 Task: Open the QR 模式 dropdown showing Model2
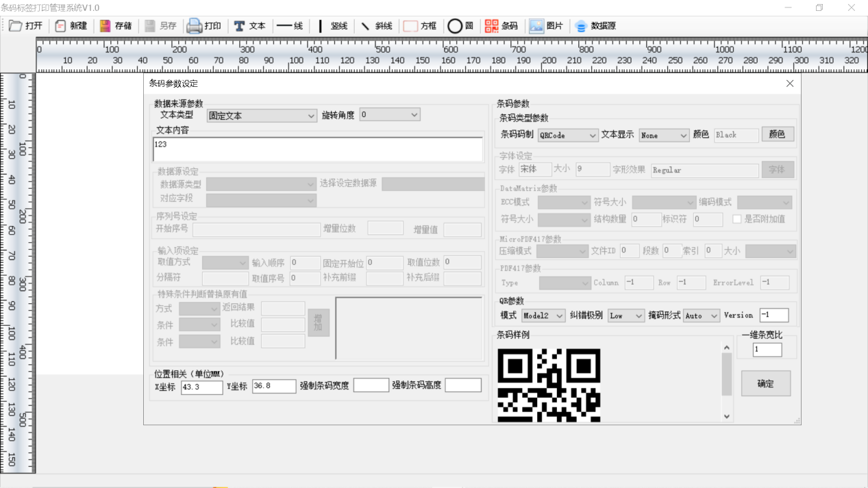point(543,316)
